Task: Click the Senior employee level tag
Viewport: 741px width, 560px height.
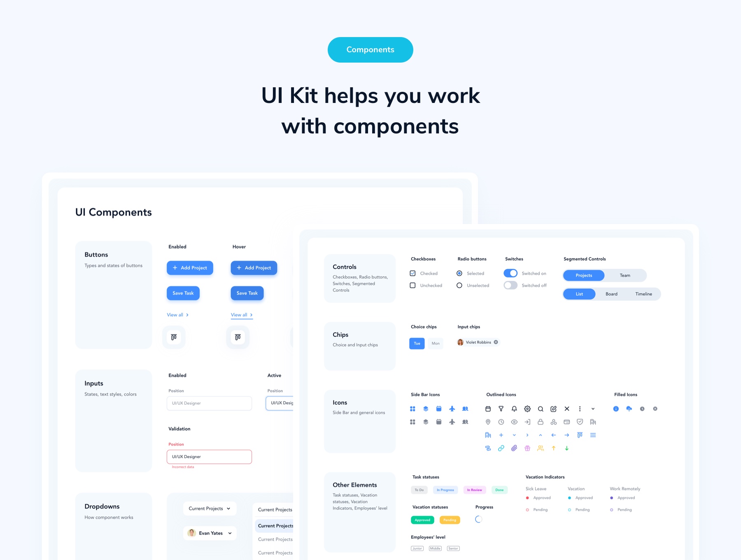Action: click(x=453, y=548)
